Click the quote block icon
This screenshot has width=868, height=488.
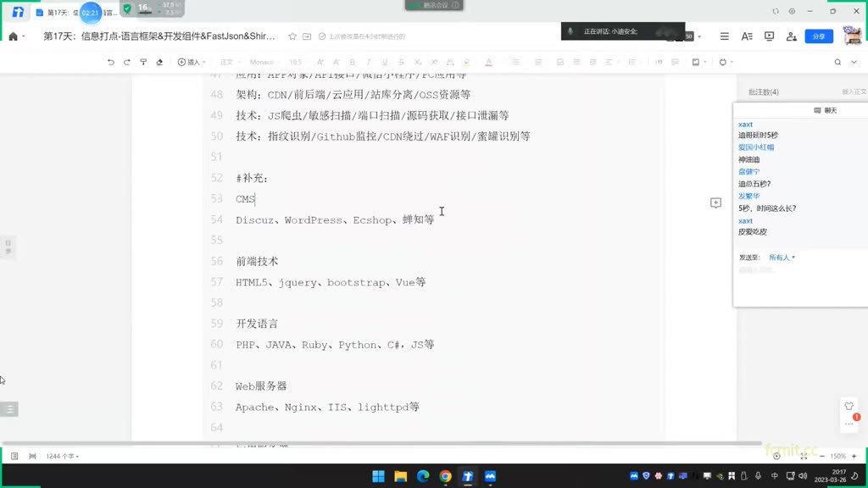point(659,62)
